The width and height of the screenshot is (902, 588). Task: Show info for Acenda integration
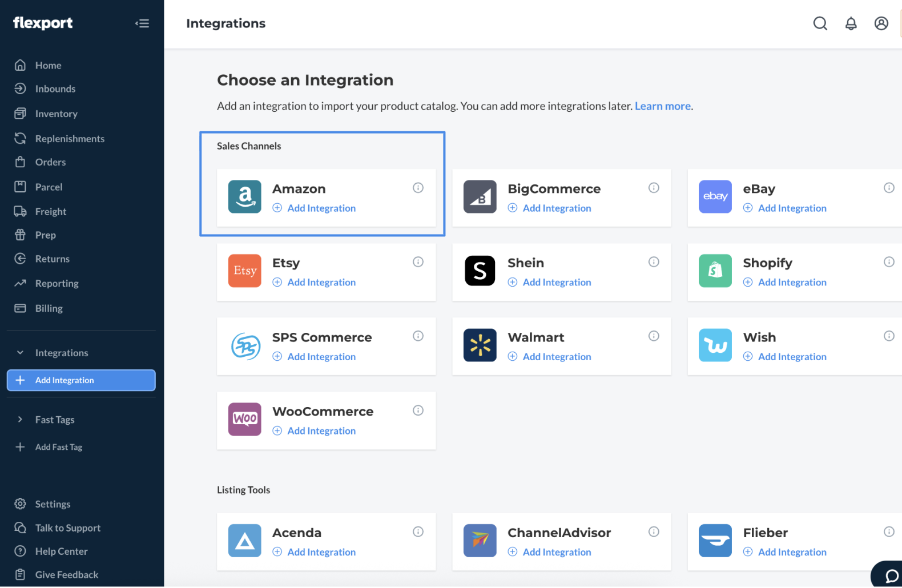click(418, 532)
